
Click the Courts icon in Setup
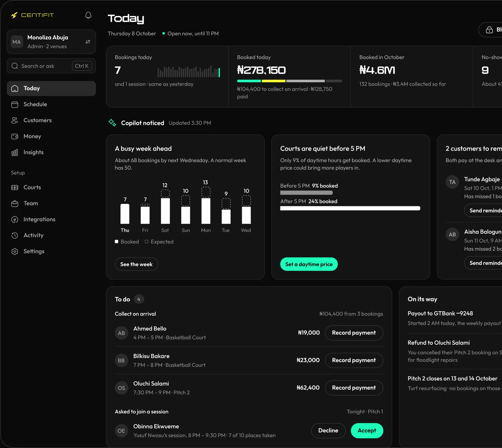click(15, 187)
